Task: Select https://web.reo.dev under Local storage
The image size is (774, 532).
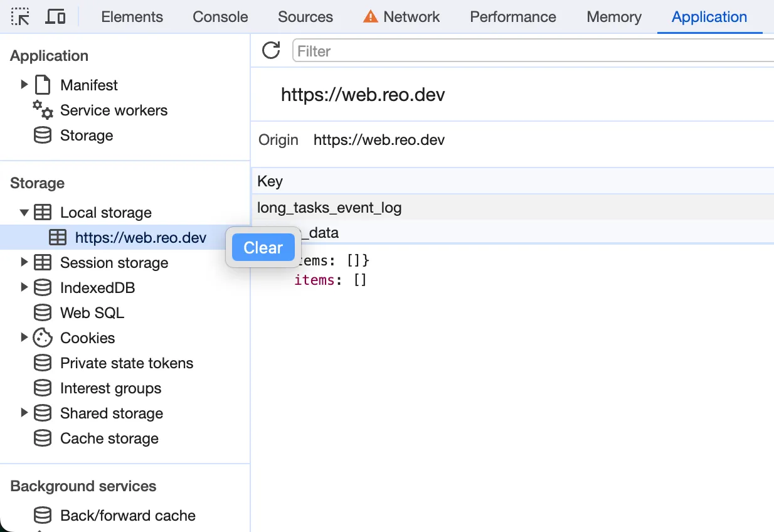Action: pos(140,238)
